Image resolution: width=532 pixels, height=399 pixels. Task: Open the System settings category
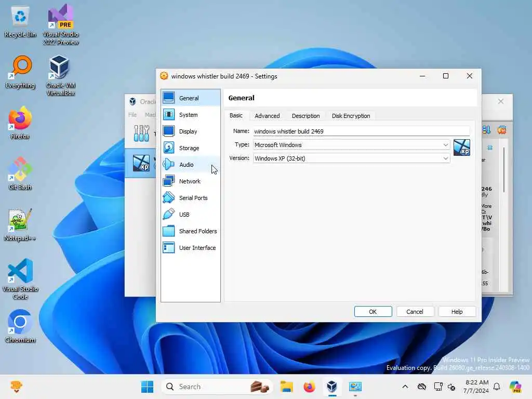pos(190,115)
